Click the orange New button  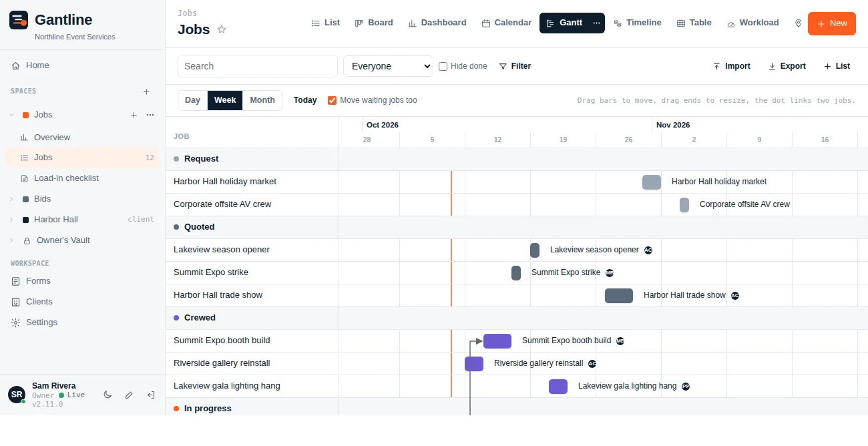[x=832, y=23]
